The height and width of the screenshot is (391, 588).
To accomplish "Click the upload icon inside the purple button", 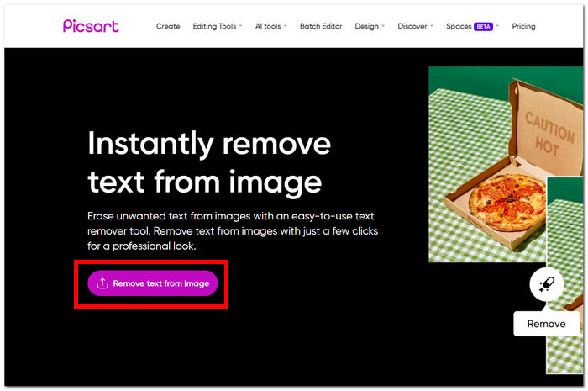I will 102,283.
